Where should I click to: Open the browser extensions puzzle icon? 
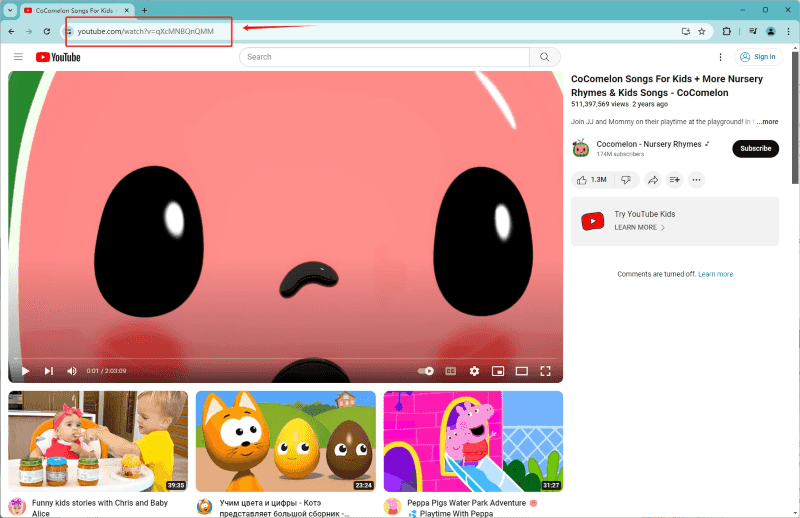[x=727, y=31]
